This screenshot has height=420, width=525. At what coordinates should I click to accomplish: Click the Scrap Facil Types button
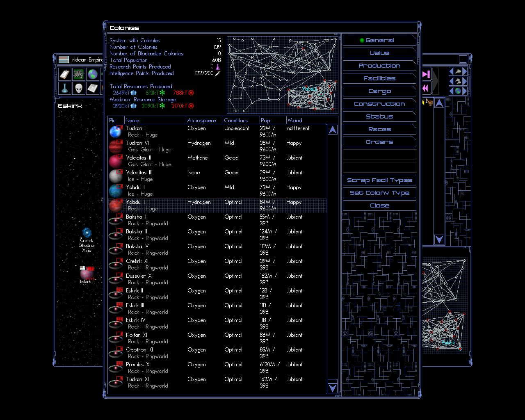(379, 180)
